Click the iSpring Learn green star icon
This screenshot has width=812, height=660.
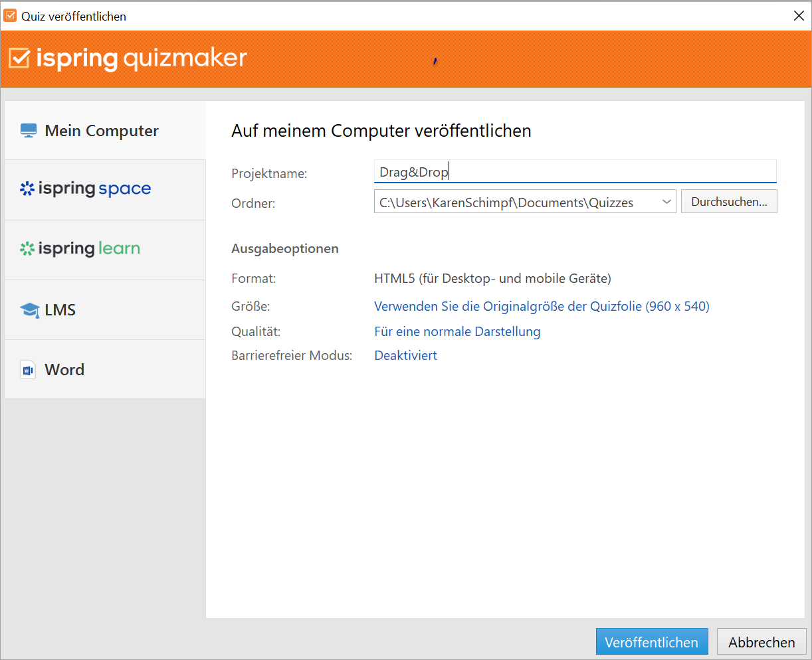[x=27, y=249]
